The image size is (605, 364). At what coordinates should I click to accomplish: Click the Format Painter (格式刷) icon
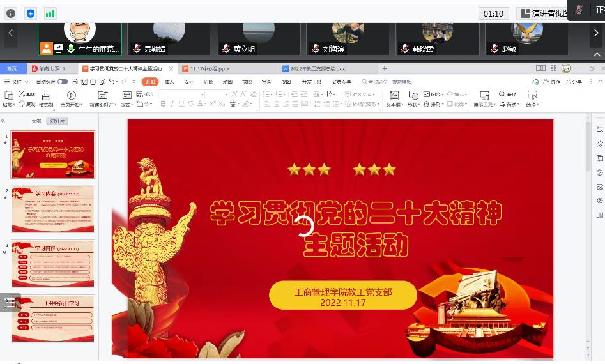point(45,98)
